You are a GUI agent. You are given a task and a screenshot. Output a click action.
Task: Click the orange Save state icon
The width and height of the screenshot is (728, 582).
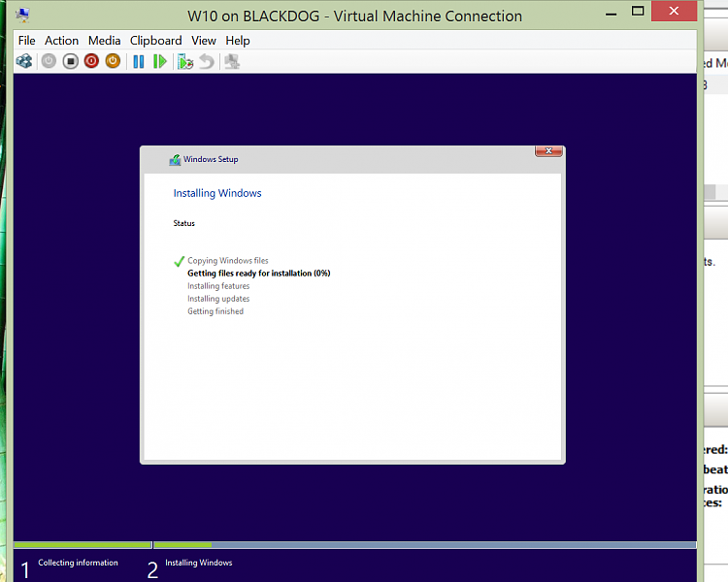pyautogui.click(x=113, y=61)
